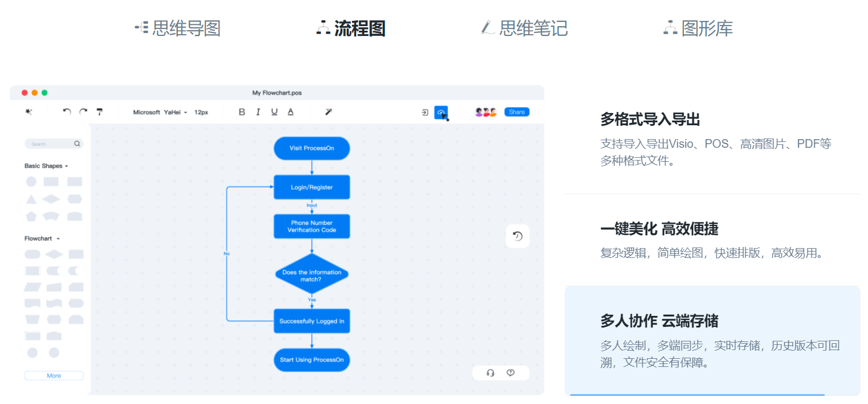868x404 pixels.
Task: Open the help question-mark icon
Action: click(x=510, y=373)
